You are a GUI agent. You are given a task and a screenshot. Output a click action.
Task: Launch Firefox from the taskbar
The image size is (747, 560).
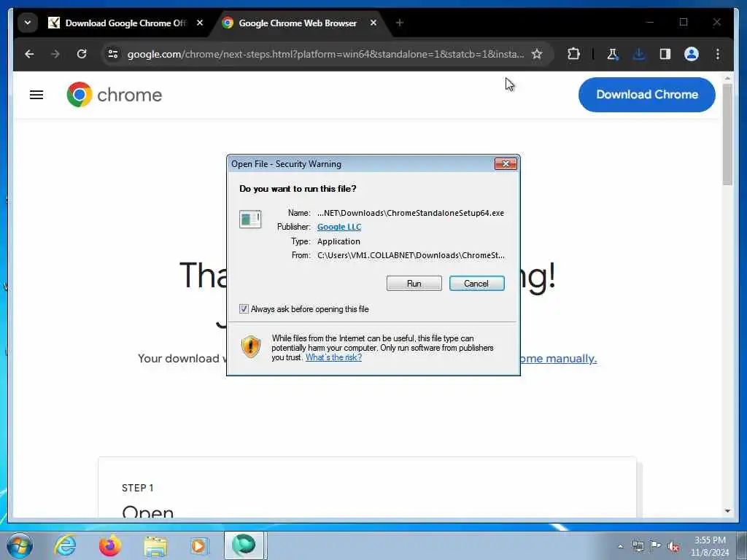click(x=110, y=545)
